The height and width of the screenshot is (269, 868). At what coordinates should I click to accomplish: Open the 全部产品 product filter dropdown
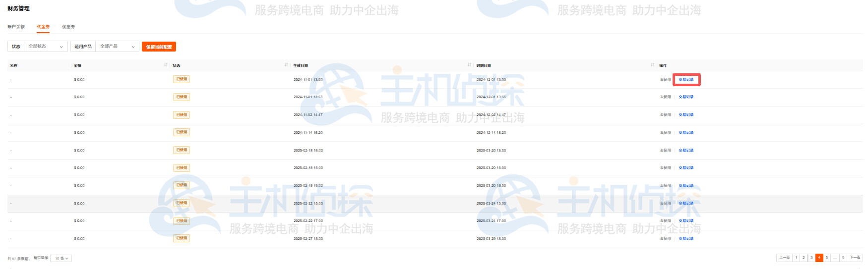pyautogui.click(x=117, y=47)
